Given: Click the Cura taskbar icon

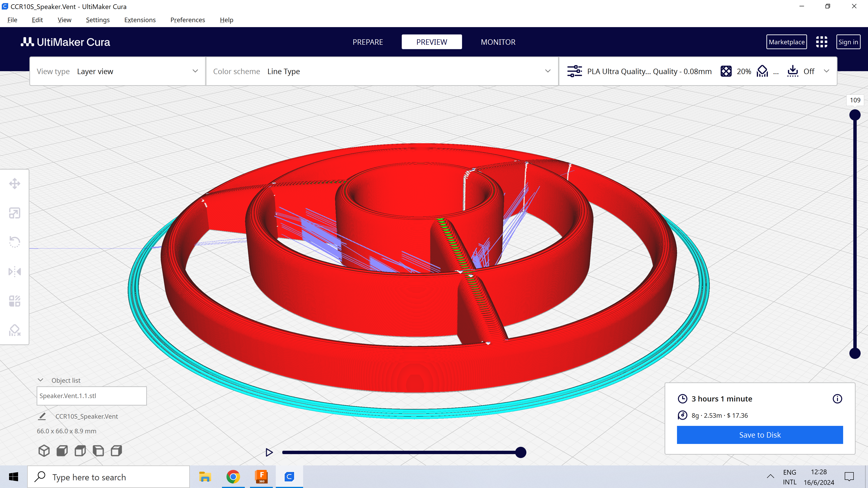Looking at the screenshot, I should (289, 477).
